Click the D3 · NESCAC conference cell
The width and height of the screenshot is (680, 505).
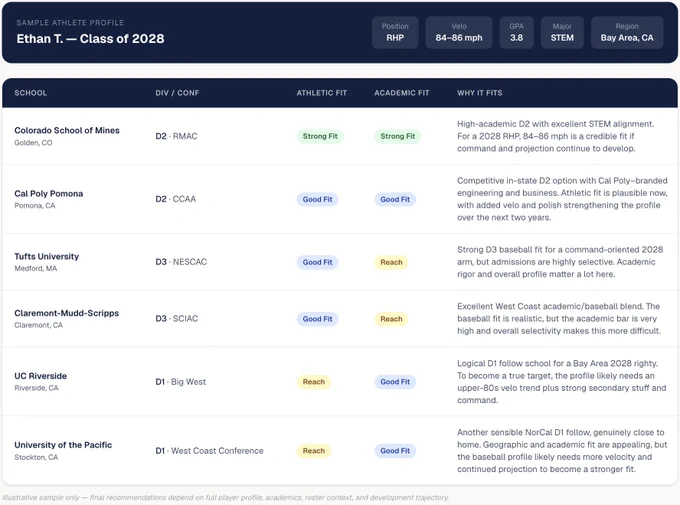point(181,262)
